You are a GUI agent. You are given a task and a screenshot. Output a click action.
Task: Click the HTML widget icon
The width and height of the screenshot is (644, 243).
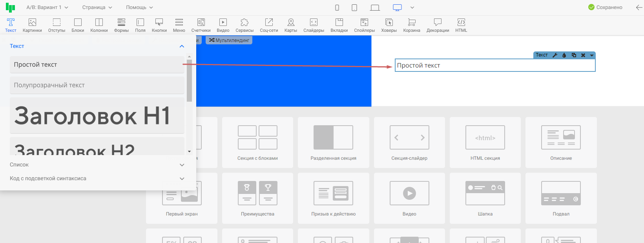(461, 25)
